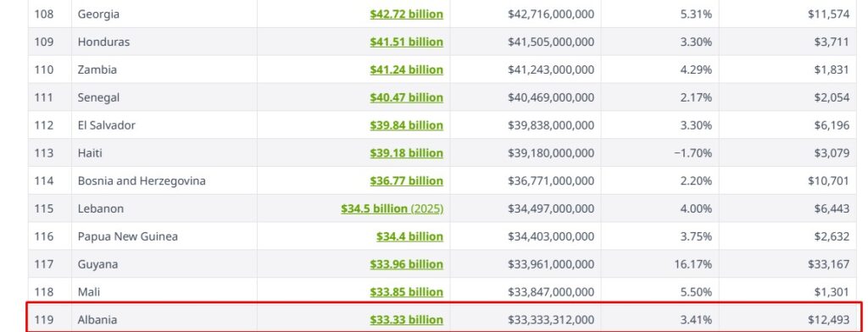Open the $41.51 billion link for Honduras

point(406,42)
